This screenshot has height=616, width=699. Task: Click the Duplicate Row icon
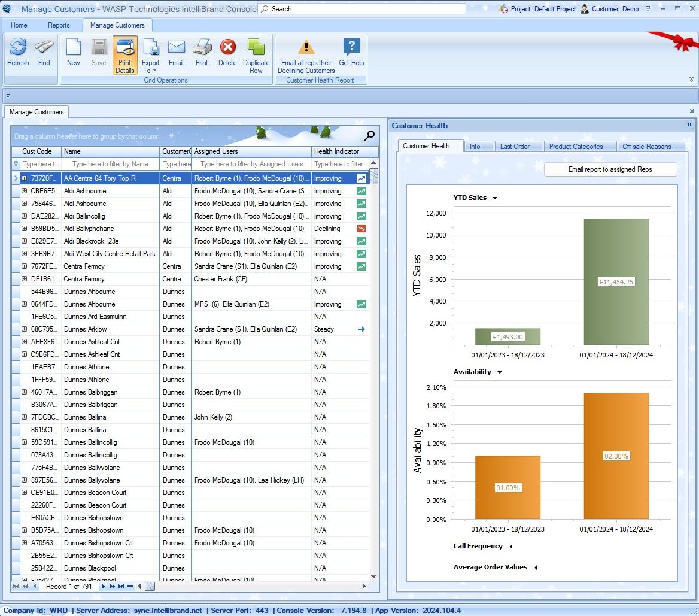(256, 54)
